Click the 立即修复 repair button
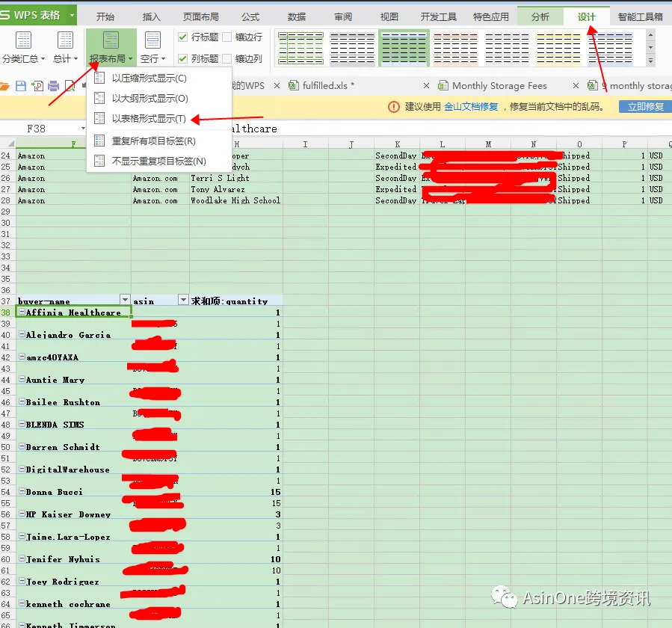The width and height of the screenshot is (672, 628). pos(645,107)
